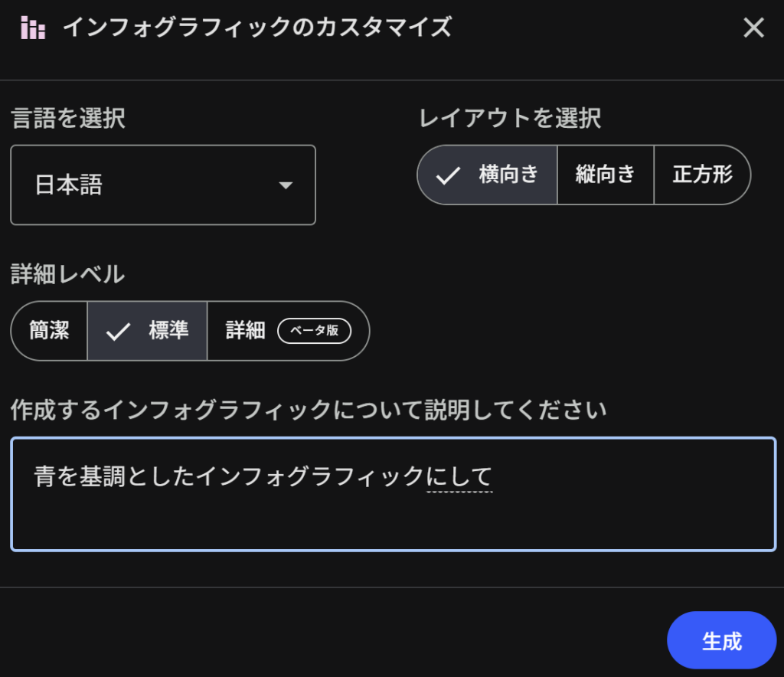Click the language dropdown arrow
This screenshot has width=784, height=677.
[286, 185]
